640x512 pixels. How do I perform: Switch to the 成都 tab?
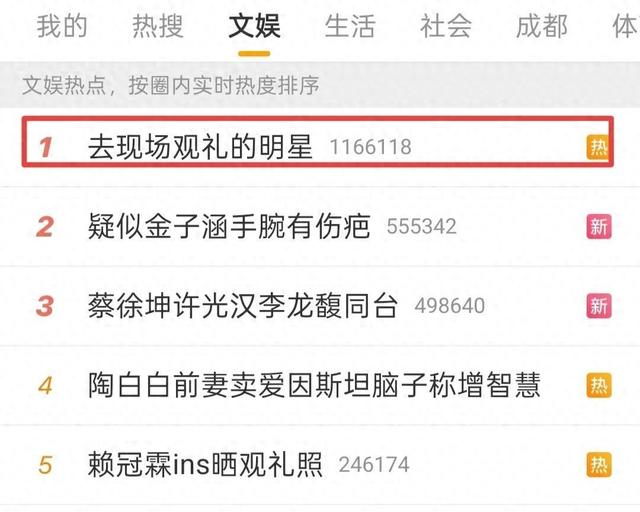[542, 27]
